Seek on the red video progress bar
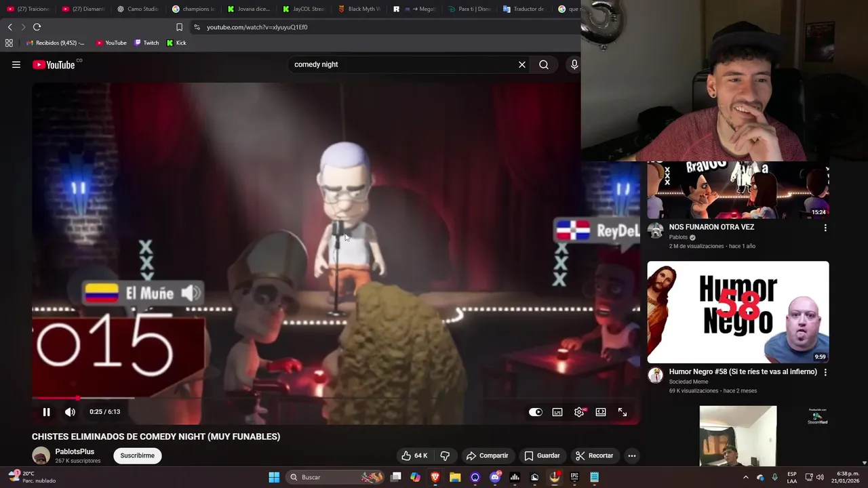The height and width of the screenshot is (488, 868). (336, 399)
